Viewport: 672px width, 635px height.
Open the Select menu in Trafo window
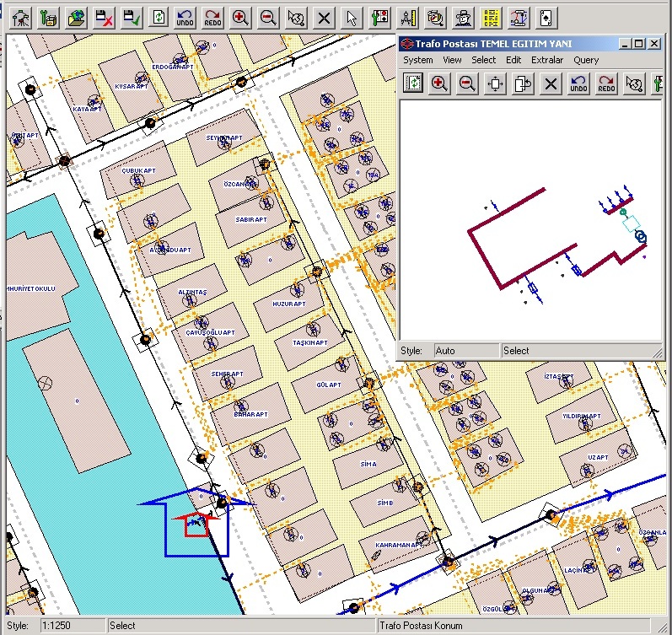click(x=483, y=60)
